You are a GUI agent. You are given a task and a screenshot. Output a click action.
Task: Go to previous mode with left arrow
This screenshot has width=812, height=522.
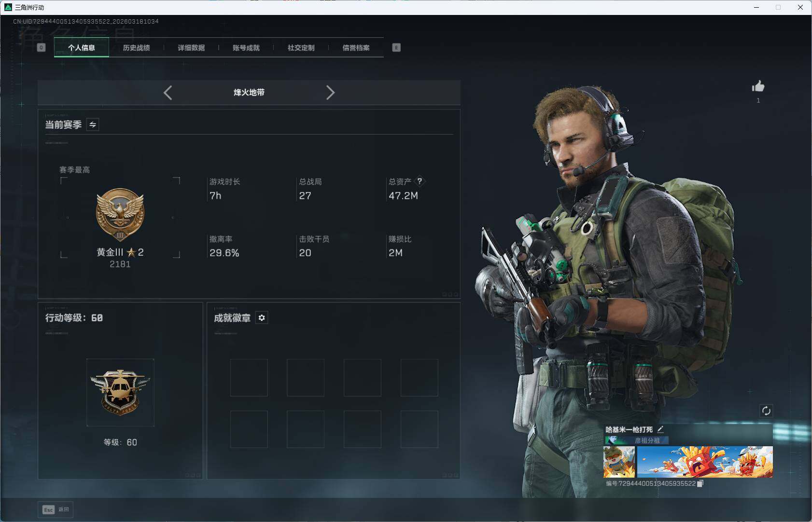click(x=168, y=92)
